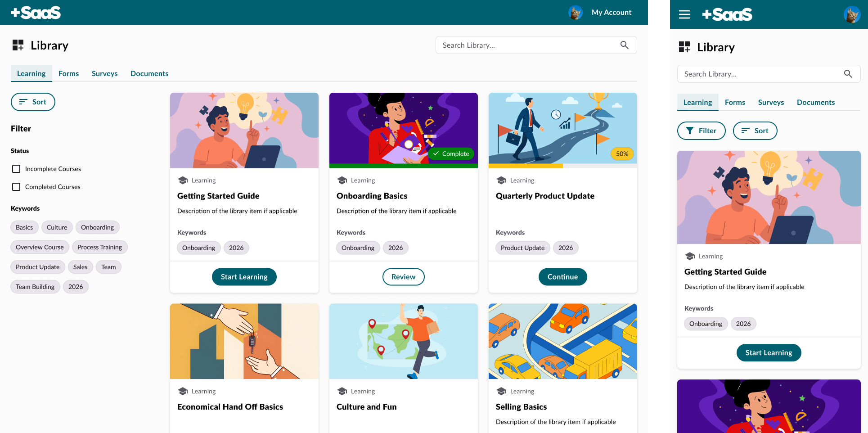Switch to the desktop Documents tab
This screenshot has width=868, height=433.
point(149,73)
